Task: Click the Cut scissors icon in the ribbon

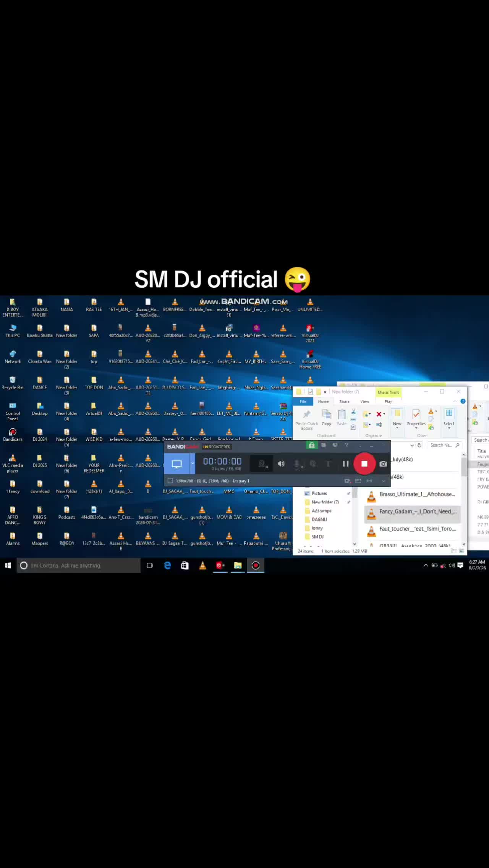Action: coord(353,411)
